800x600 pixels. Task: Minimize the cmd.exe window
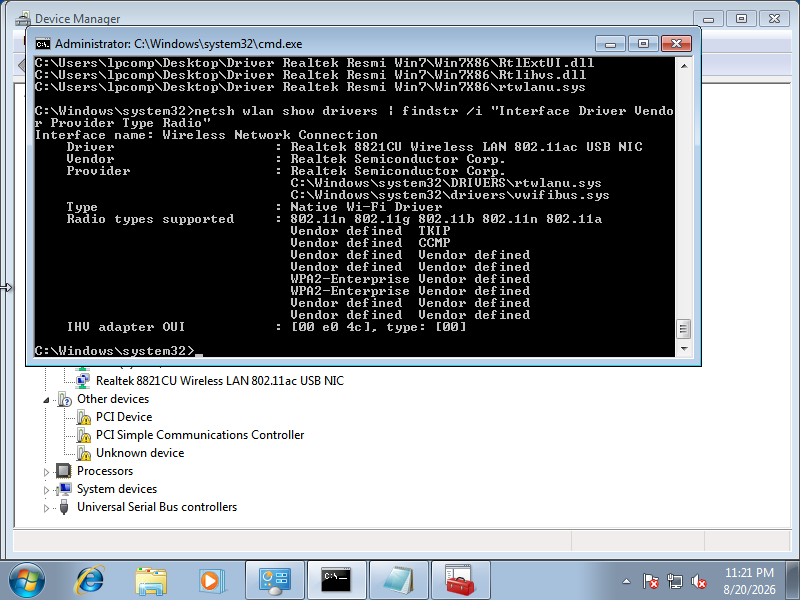click(610, 44)
